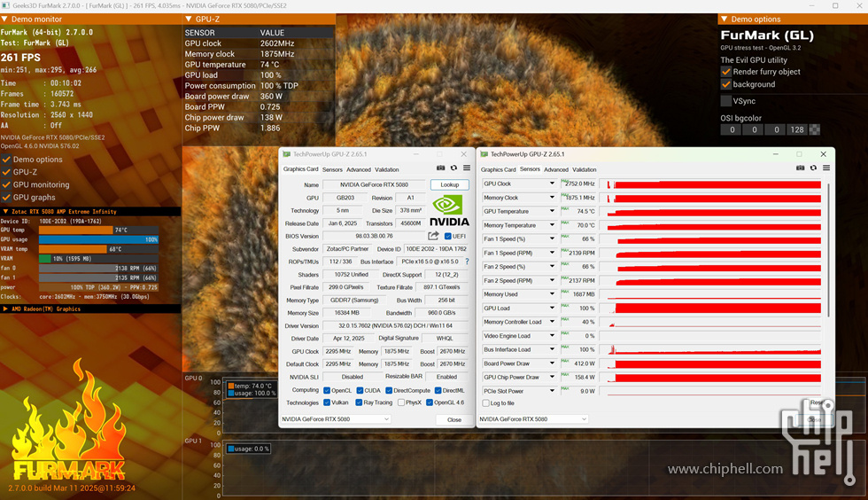The height and width of the screenshot is (500, 868).
Task: Click the FurMark title bar app icon
Action: 5,5
